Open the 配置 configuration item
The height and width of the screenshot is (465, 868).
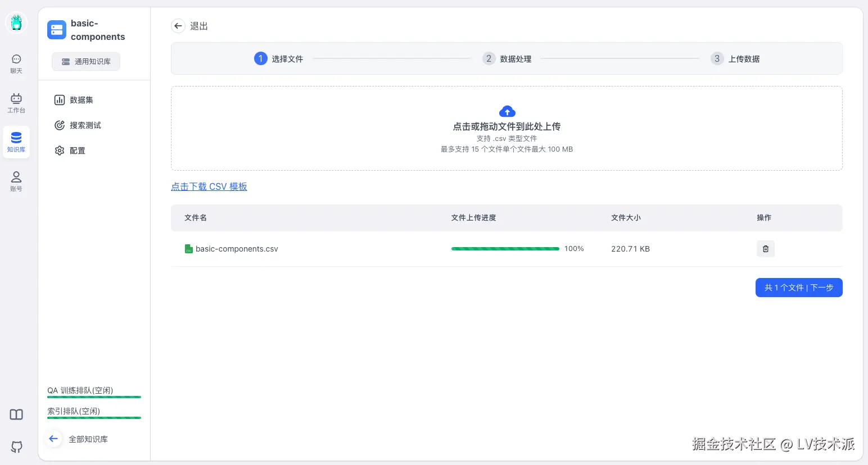[x=77, y=151]
